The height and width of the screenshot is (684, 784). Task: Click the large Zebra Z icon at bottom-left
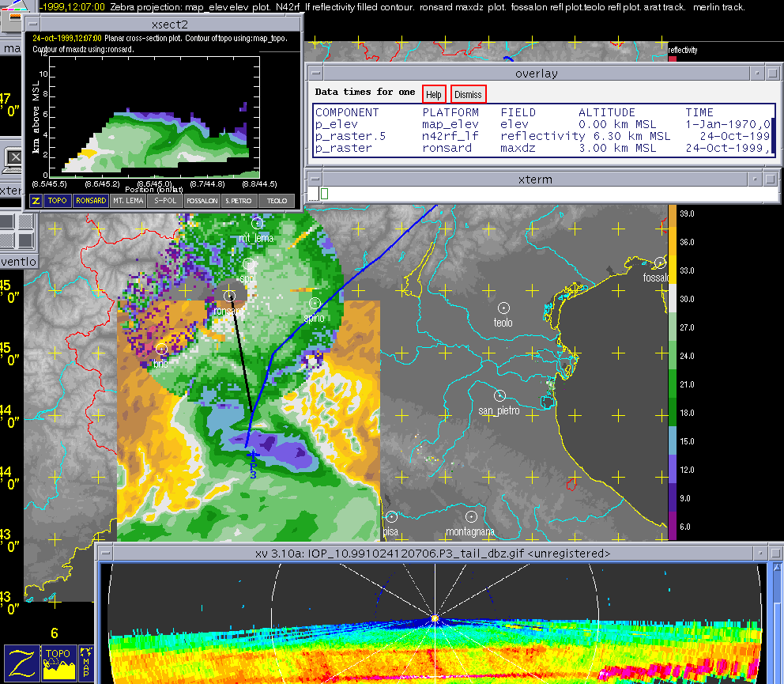point(21,663)
